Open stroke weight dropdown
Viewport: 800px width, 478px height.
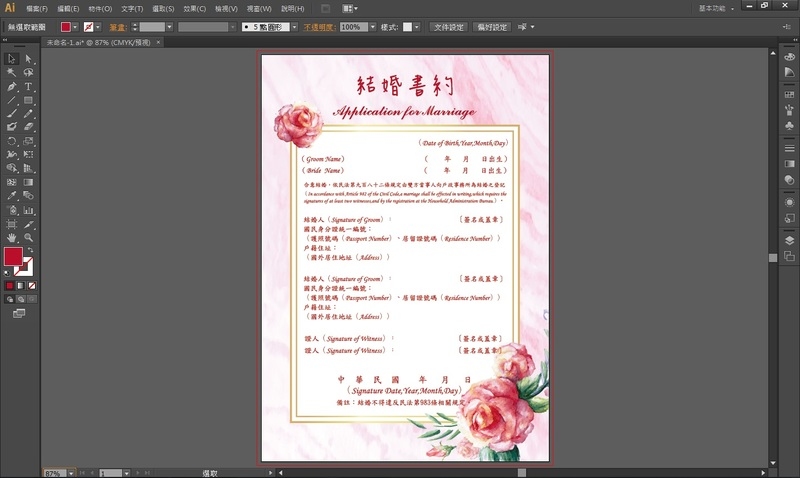pos(169,27)
